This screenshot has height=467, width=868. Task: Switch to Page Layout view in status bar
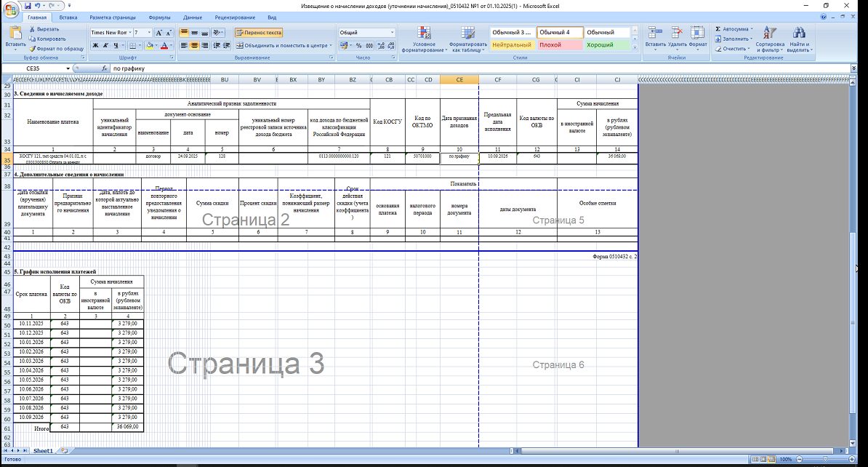(x=763, y=459)
